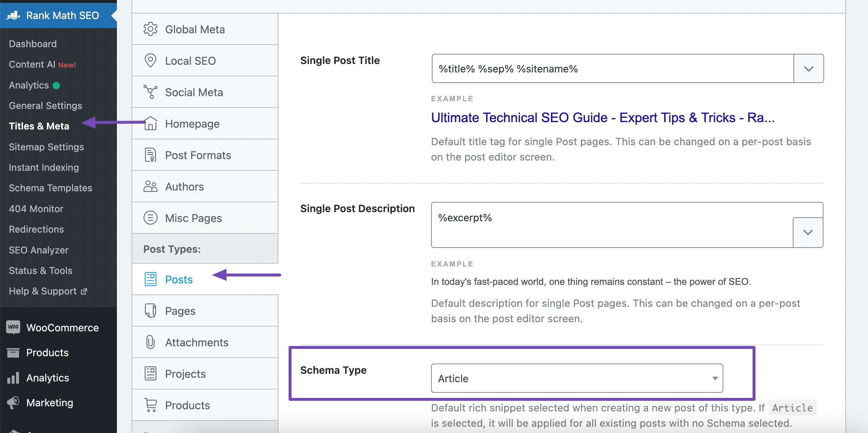The width and height of the screenshot is (868, 433).
Task: Click the Post Formats document icon
Action: pos(149,155)
